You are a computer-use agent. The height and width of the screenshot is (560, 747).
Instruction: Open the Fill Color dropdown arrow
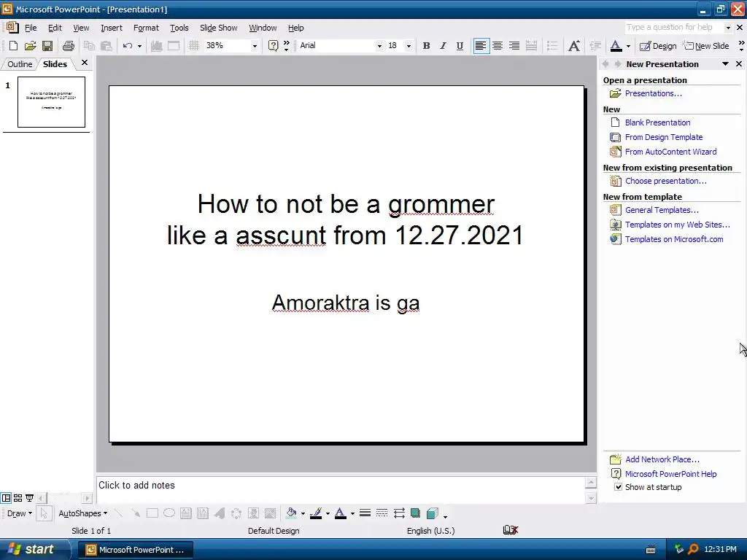pos(303,513)
